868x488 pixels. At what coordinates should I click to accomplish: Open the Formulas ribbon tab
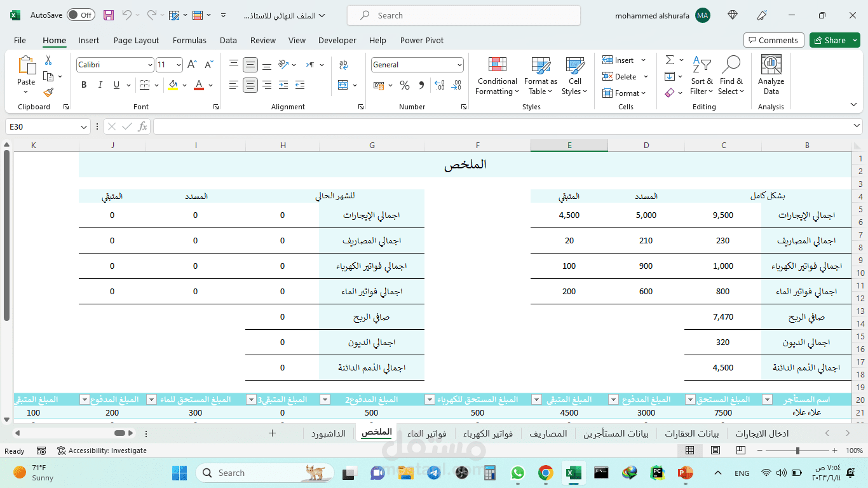point(189,40)
